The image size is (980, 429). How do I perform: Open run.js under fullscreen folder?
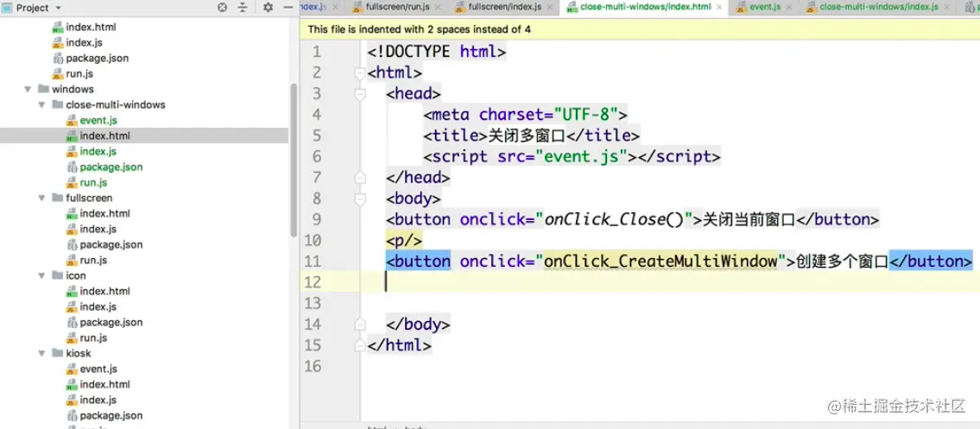94,260
